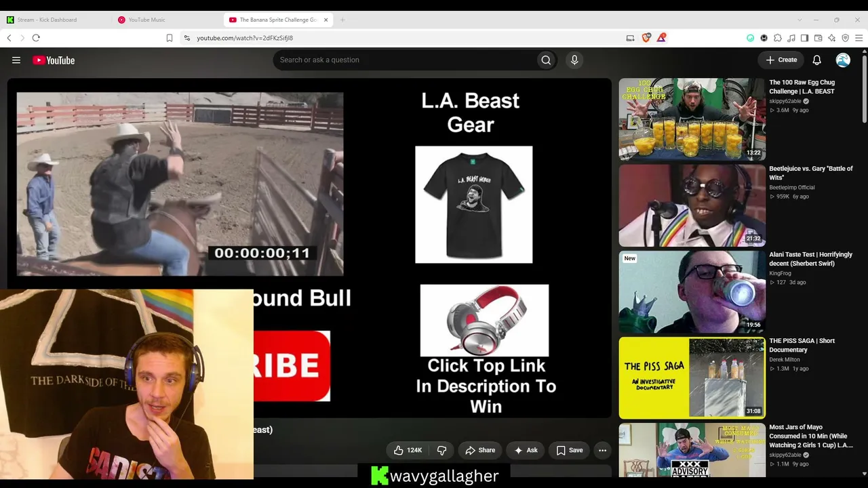Go to YouTube home via logo

pos(54,60)
